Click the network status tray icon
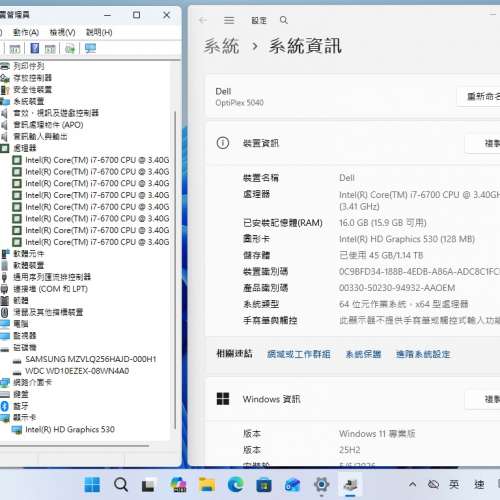 pos(433,484)
